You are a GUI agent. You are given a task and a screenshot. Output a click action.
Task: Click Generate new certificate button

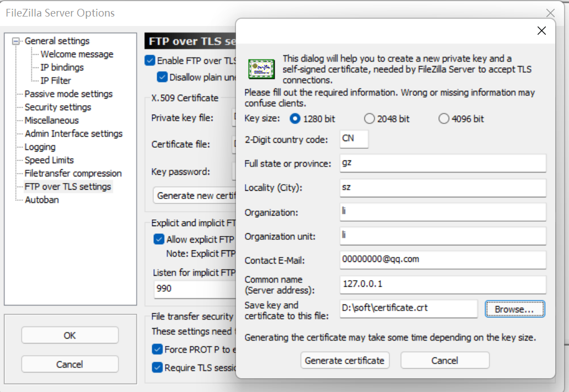(195, 196)
